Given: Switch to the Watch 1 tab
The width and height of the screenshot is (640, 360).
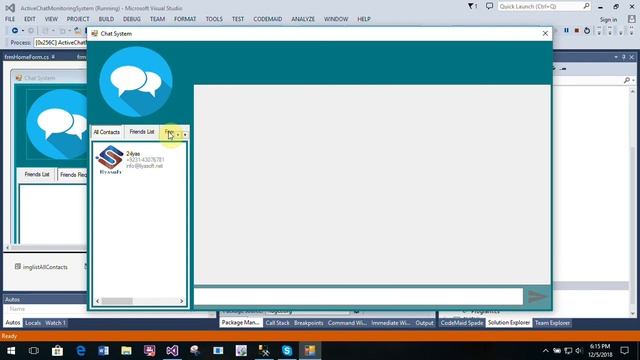Looking at the screenshot, I should pos(56,323).
